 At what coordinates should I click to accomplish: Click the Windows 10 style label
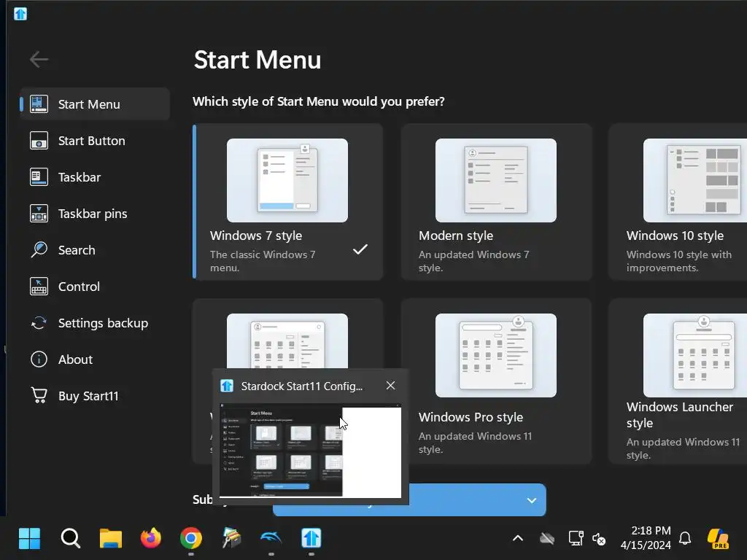pyautogui.click(x=675, y=236)
